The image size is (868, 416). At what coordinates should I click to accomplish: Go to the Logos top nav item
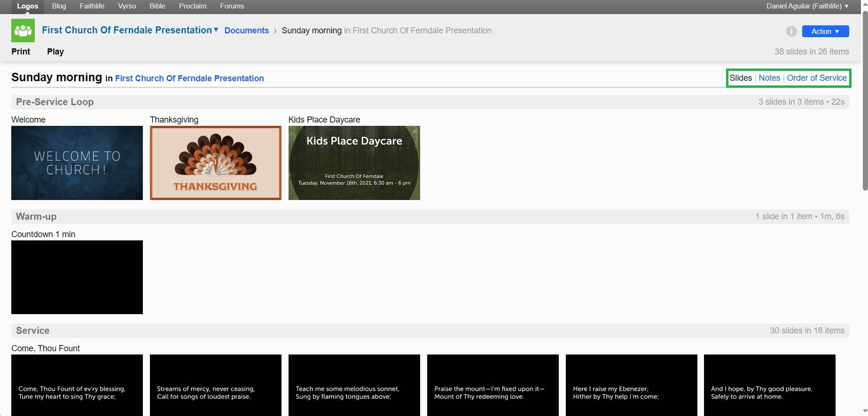[28, 6]
